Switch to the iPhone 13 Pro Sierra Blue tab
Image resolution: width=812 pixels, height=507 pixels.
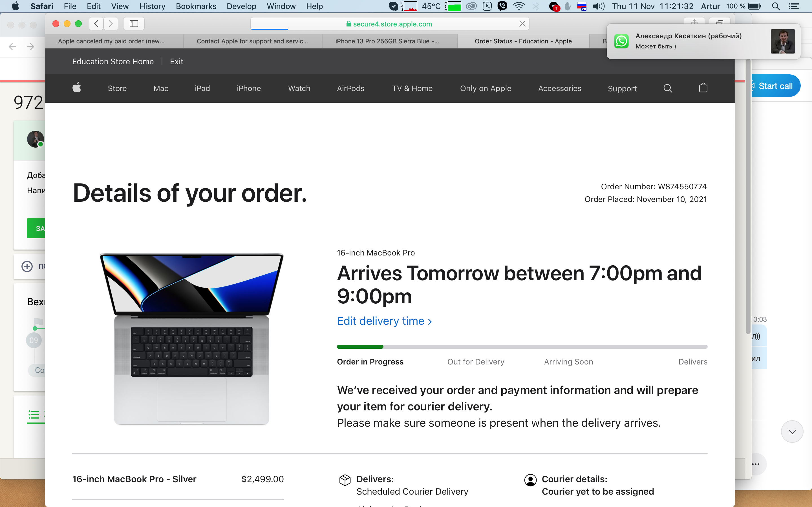coord(387,41)
